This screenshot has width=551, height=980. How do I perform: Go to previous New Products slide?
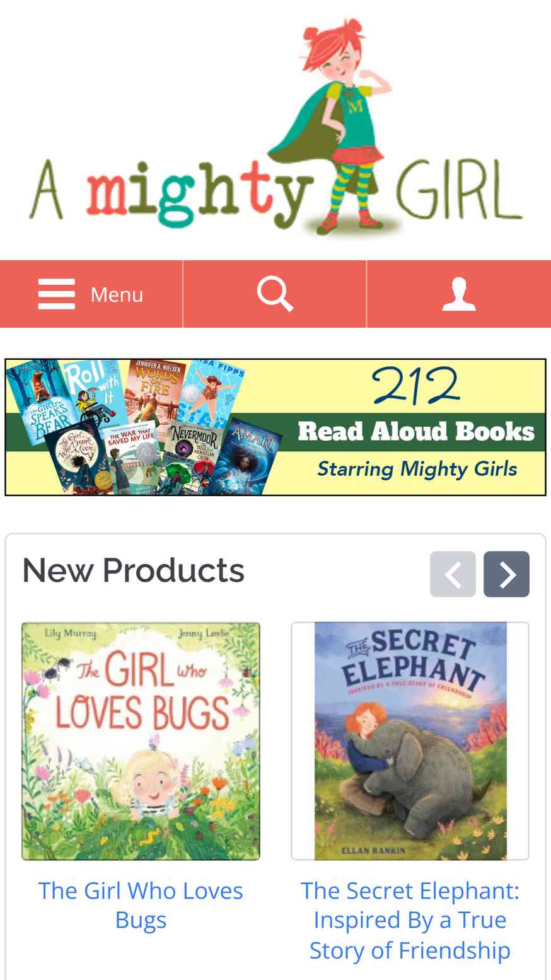(x=453, y=574)
